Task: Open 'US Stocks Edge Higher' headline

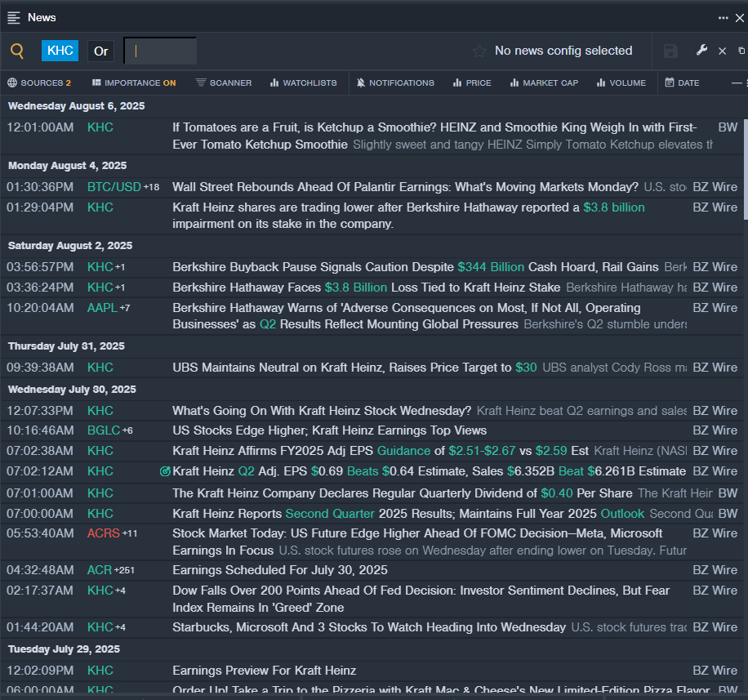Action: (x=330, y=431)
